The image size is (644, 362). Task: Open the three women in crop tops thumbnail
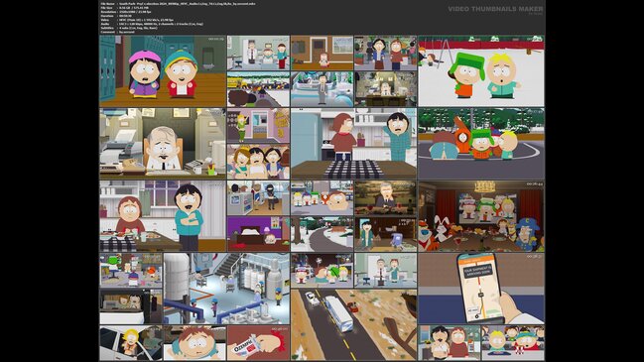[x=258, y=162]
